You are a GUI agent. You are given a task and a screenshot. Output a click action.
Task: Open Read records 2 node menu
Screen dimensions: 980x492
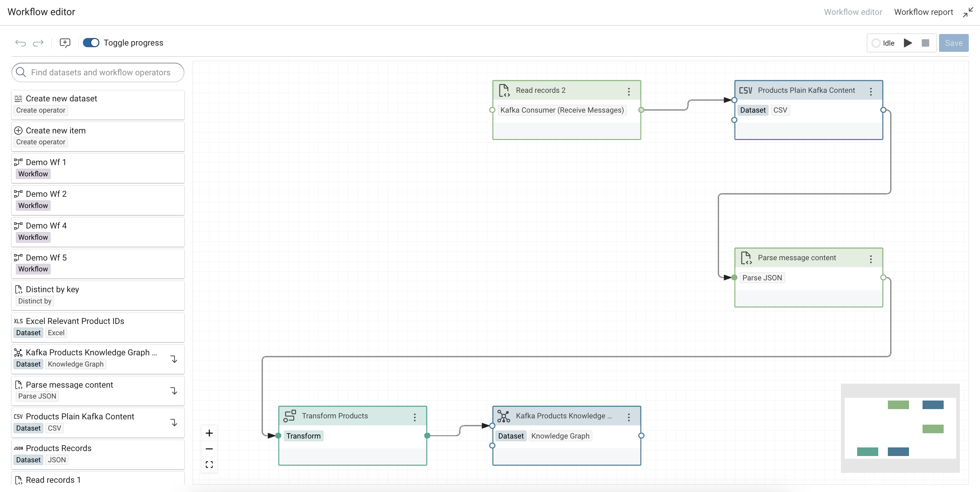(629, 91)
